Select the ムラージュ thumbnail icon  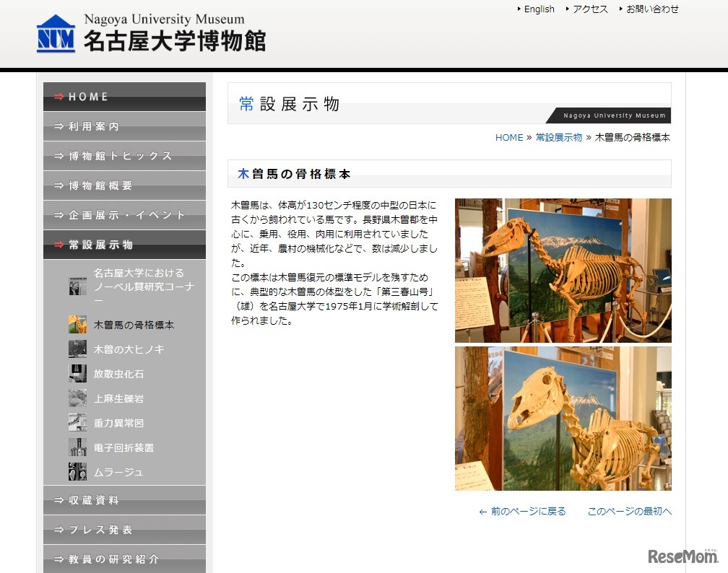coord(77,471)
